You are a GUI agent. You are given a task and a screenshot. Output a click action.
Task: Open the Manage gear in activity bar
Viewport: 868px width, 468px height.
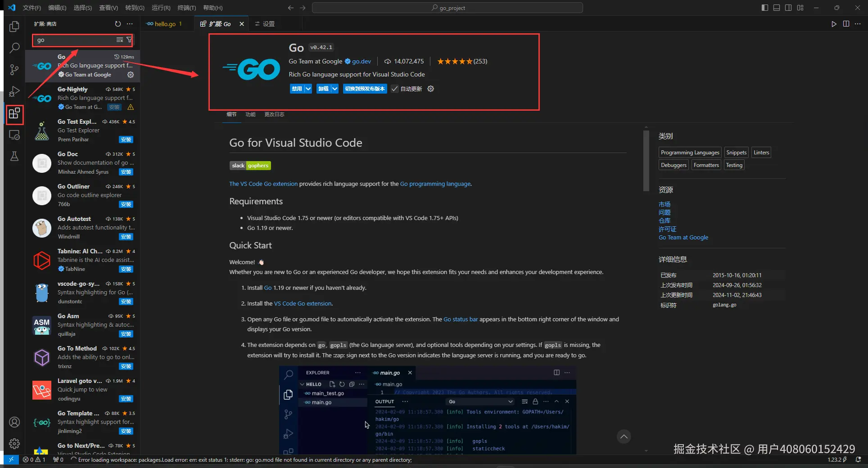coord(14,444)
